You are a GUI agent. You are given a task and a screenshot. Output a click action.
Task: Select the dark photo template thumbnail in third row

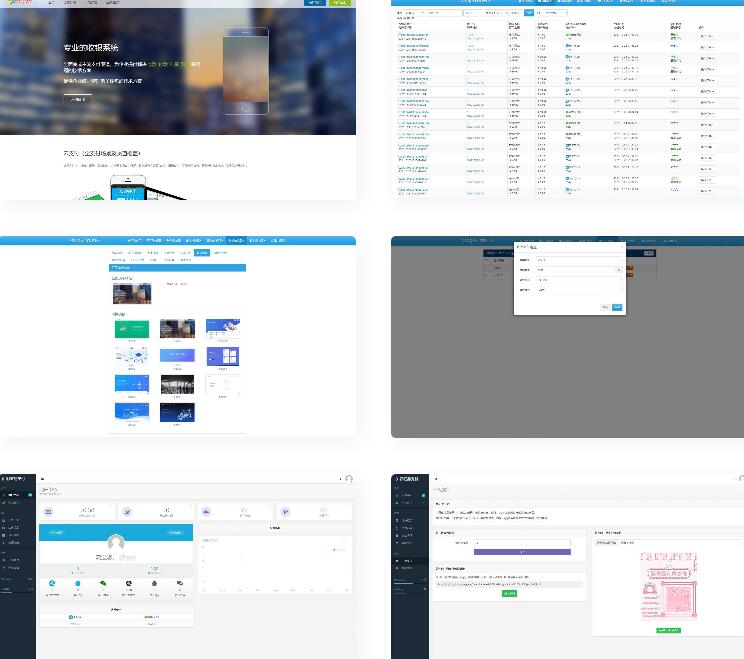[x=177, y=384]
